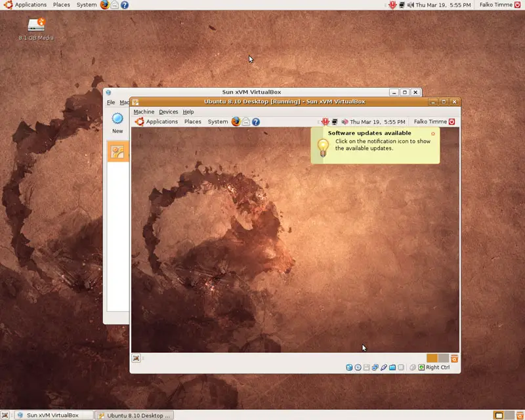Click the guest Show Desktop button in VM
This screenshot has height=420, width=525.
click(136, 358)
